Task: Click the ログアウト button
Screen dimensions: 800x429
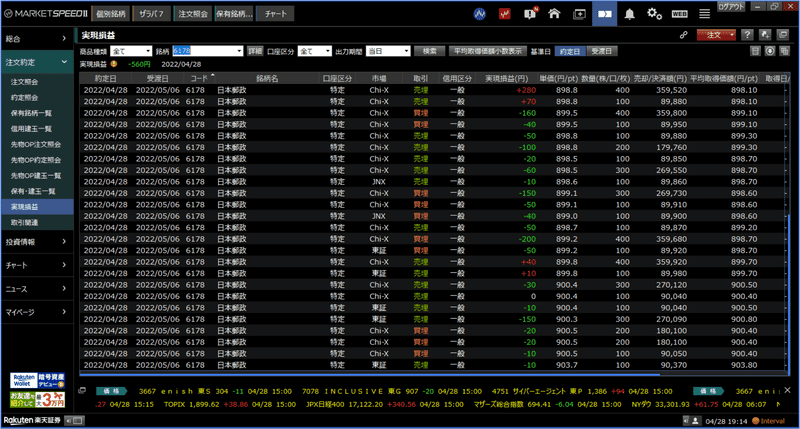Action: tap(731, 7)
